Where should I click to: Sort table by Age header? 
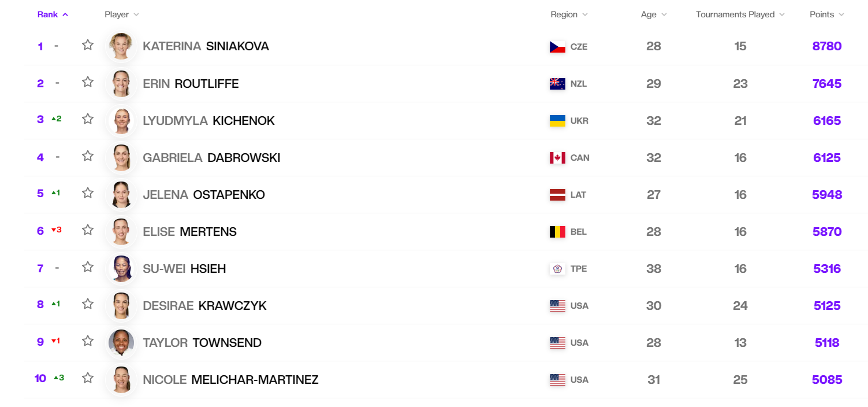pos(654,14)
